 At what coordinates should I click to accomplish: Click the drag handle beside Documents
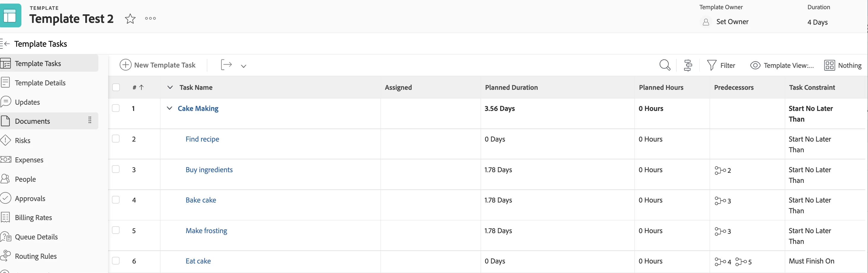90,120
